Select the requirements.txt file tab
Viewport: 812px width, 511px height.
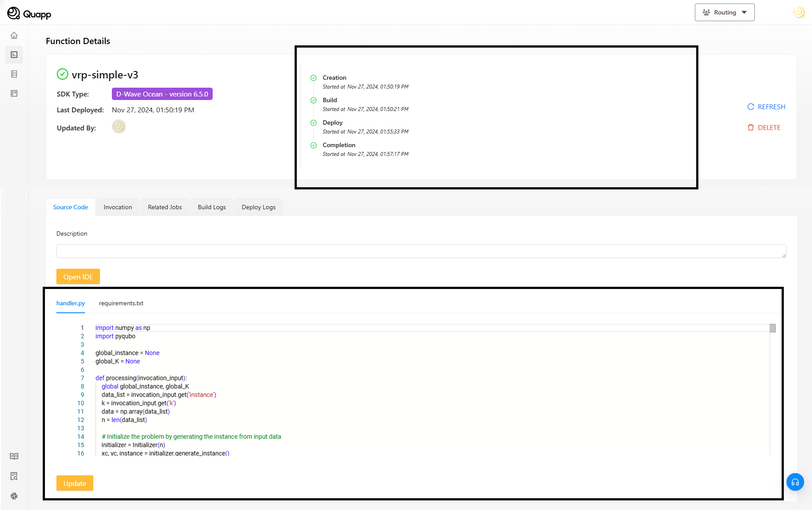pos(121,303)
